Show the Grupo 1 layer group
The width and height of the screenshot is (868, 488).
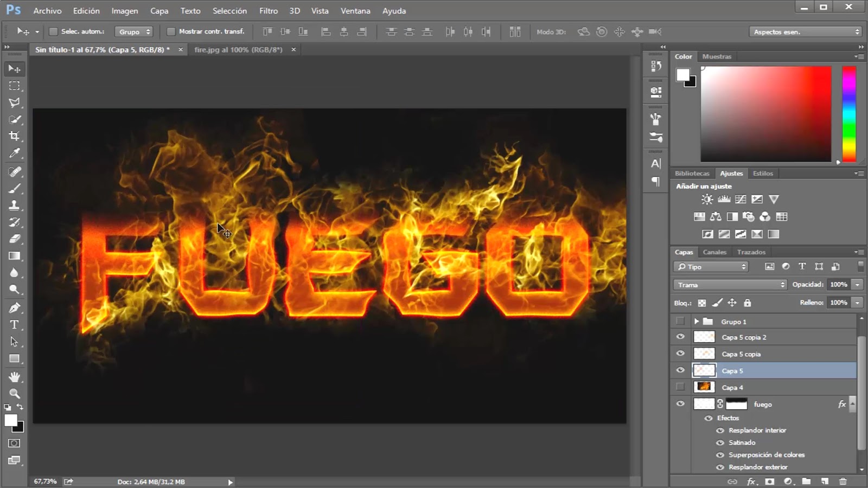680,321
